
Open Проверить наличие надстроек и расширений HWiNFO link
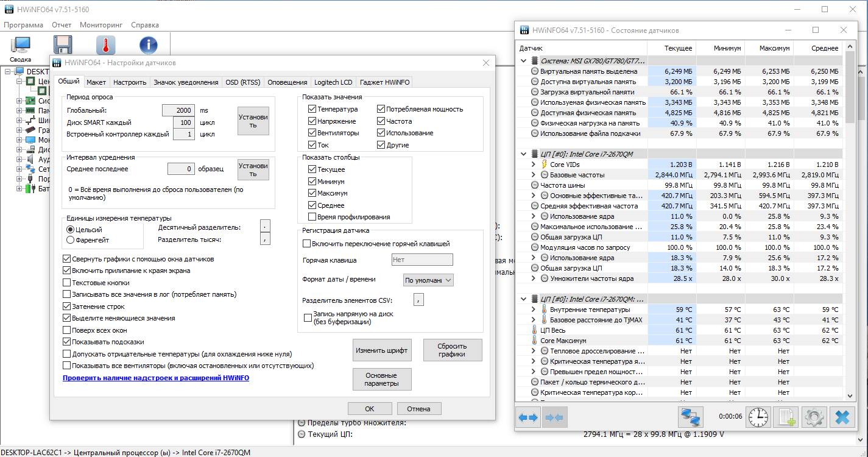pyautogui.click(x=156, y=378)
